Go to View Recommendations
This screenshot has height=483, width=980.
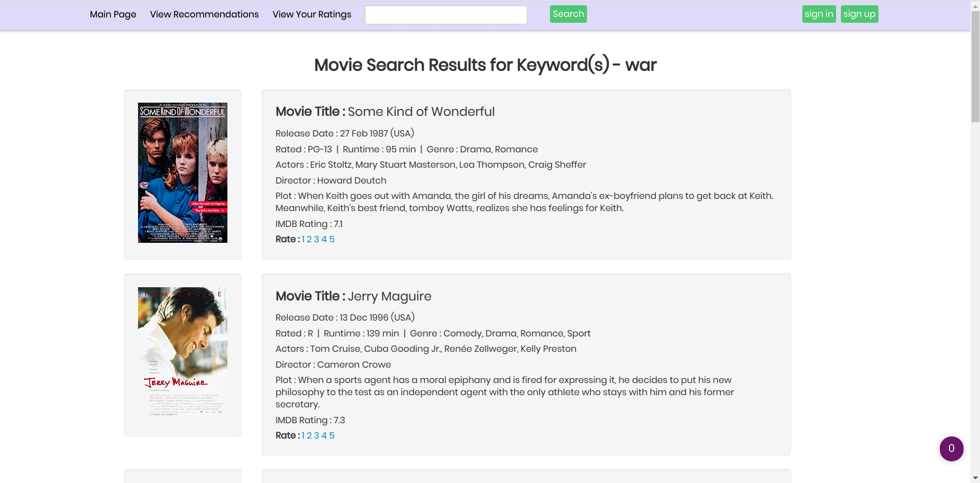click(204, 14)
